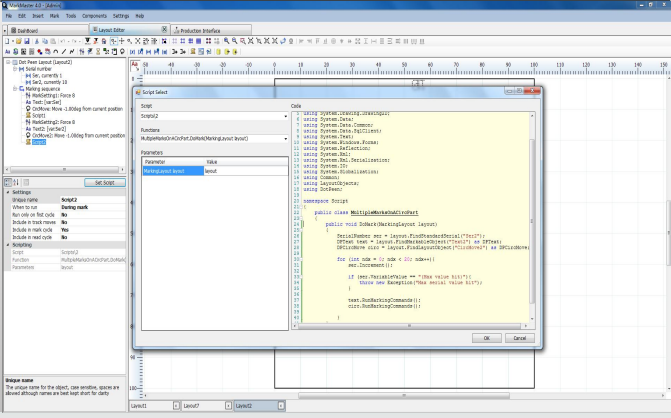Select the Script1 tree item
The width and height of the screenshot is (671, 418).
click(x=39, y=115)
